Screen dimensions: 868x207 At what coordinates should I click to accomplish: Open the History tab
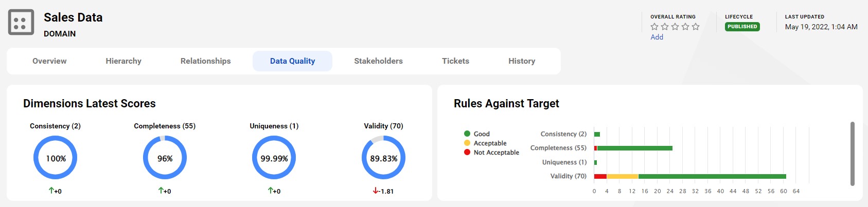point(522,61)
